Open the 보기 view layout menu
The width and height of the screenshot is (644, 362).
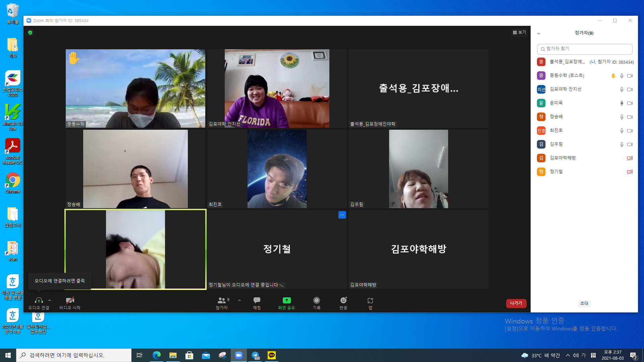coord(519,32)
